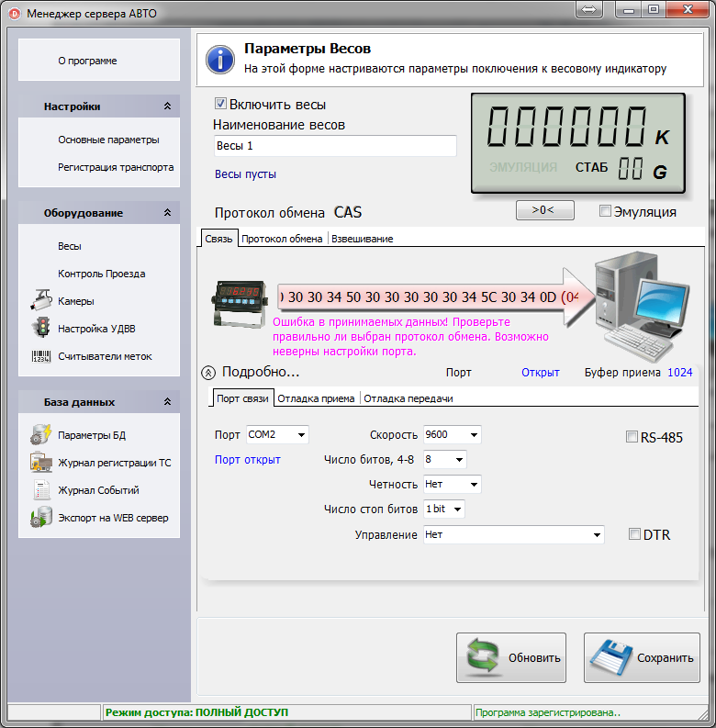The height and width of the screenshot is (728, 716).
Task: Click the barcode icon for Считыватели меток
Action: point(40,356)
